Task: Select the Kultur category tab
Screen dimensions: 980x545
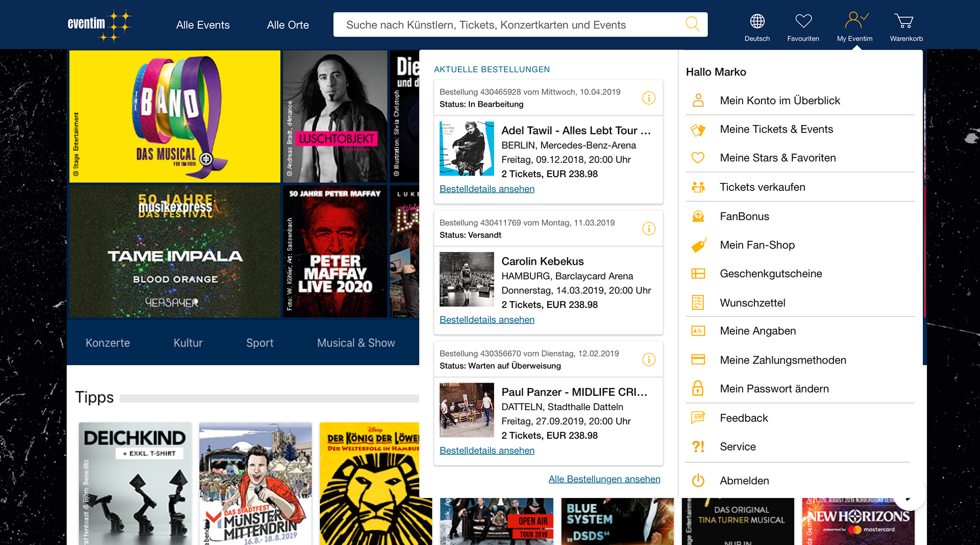Action: (x=188, y=343)
